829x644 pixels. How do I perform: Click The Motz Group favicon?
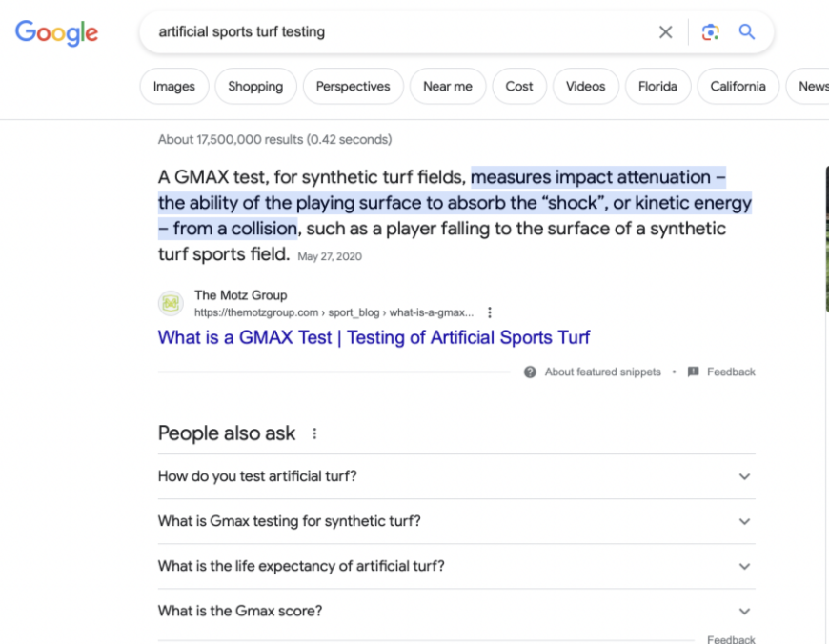click(x=171, y=304)
